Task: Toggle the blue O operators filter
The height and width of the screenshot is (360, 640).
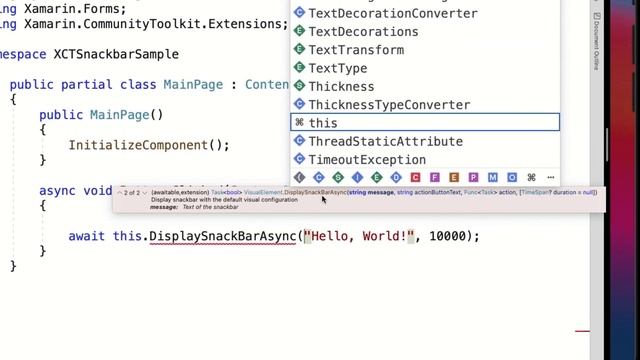Action: pyautogui.click(x=512, y=178)
